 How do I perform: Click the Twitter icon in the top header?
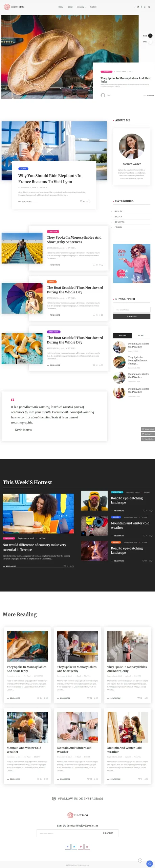[138, 7]
